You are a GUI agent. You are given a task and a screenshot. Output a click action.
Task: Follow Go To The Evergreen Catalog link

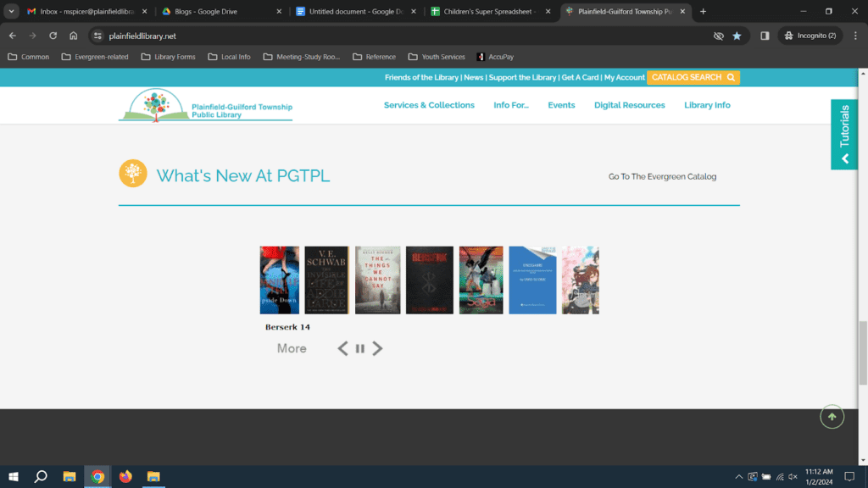pyautogui.click(x=662, y=176)
